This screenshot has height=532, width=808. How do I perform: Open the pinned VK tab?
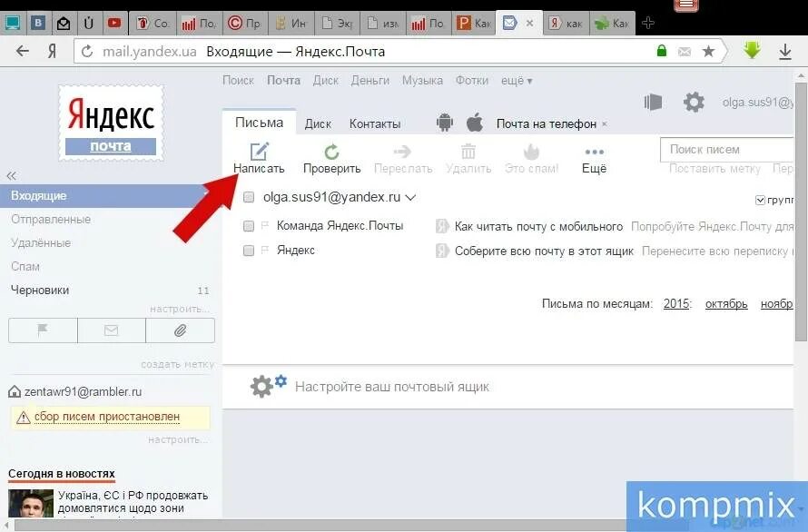pos(38,23)
